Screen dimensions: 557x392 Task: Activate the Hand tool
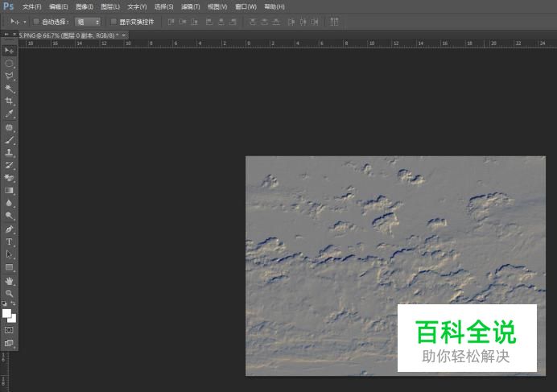(x=10, y=280)
